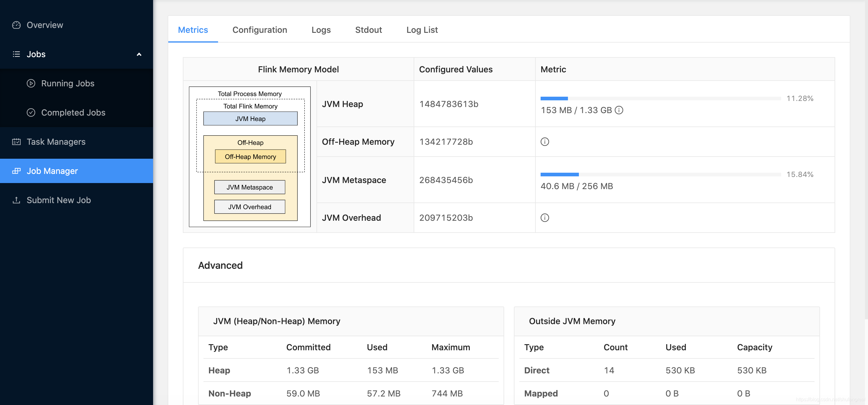Select the Overview dashboard icon
868x405 pixels.
click(16, 25)
